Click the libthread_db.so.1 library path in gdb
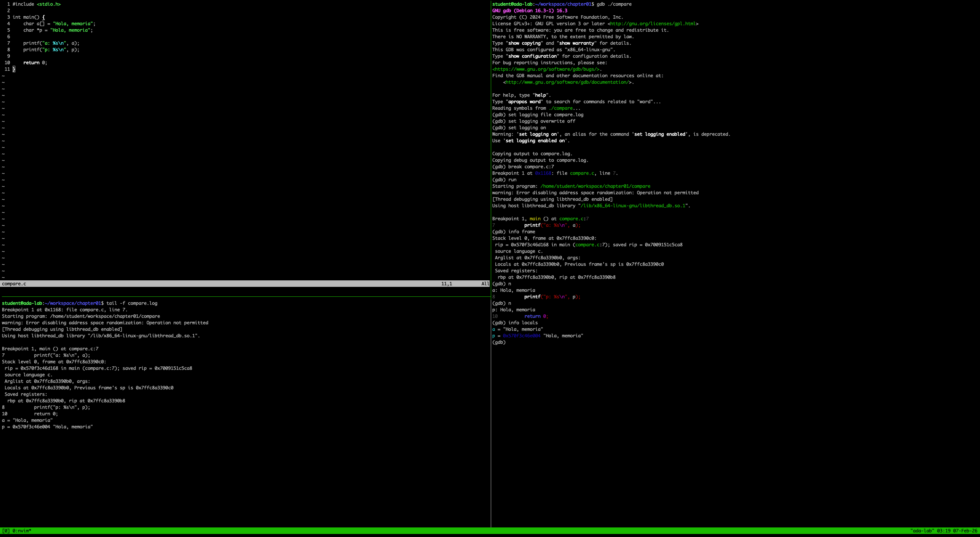 [633, 206]
